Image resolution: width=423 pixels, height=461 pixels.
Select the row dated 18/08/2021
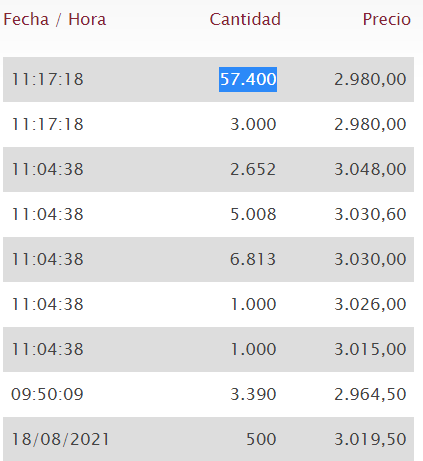(x=208, y=439)
